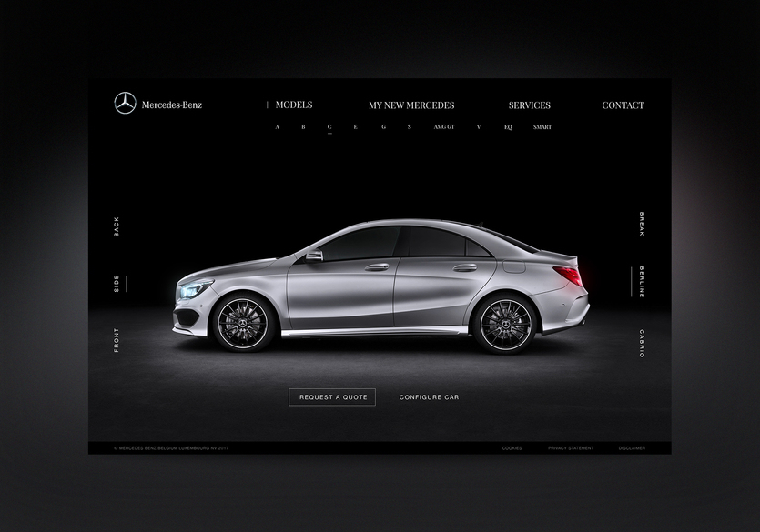
Task: Switch to the SIDE car view
Action: pos(117,284)
